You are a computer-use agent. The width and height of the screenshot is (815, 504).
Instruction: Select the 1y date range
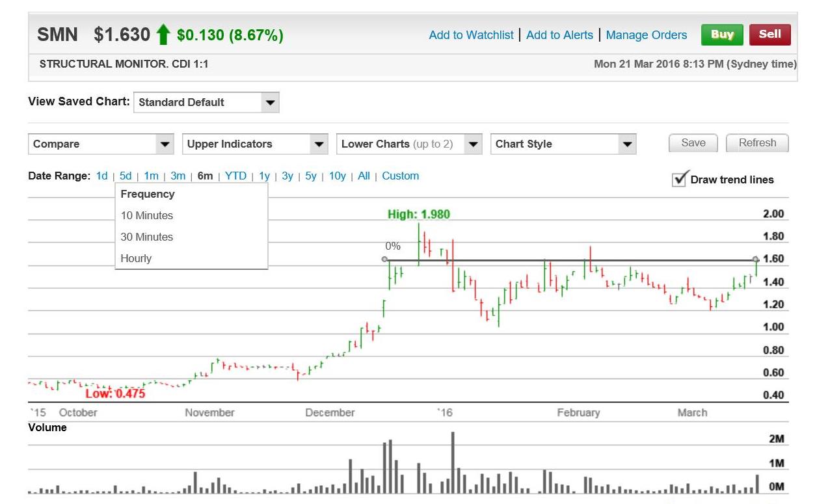pos(264,176)
